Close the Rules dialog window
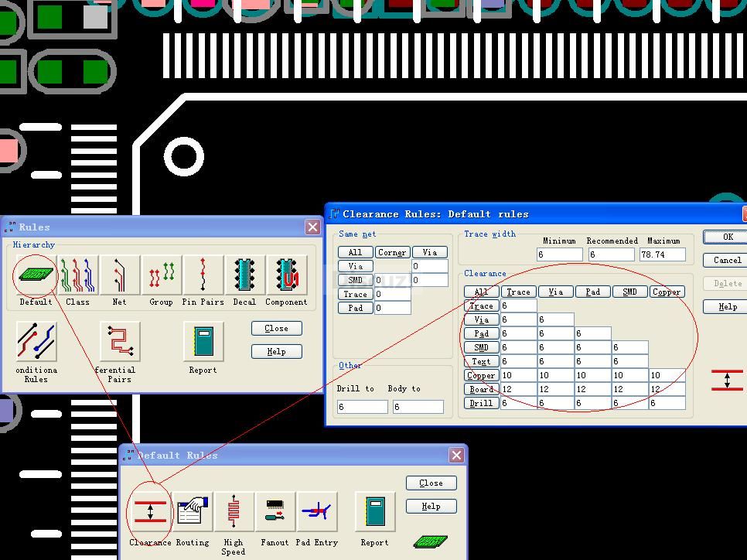747x560 pixels. click(x=312, y=227)
